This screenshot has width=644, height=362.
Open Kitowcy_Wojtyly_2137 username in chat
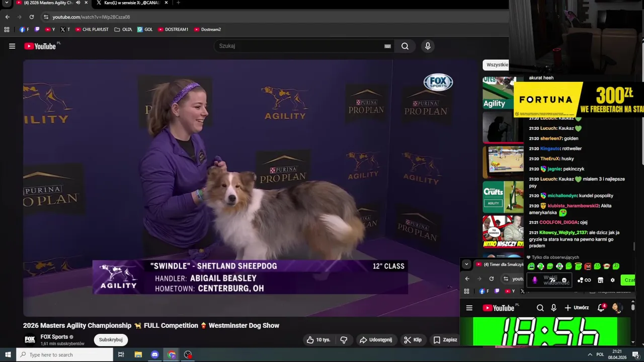(x=563, y=233)
